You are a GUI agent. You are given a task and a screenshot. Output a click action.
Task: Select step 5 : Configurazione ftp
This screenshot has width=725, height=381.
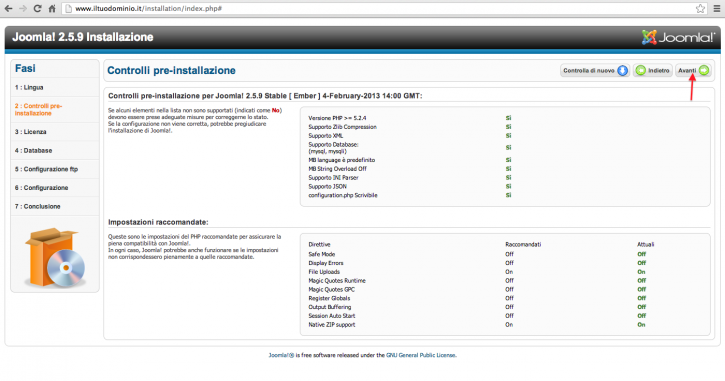point(46,169)
